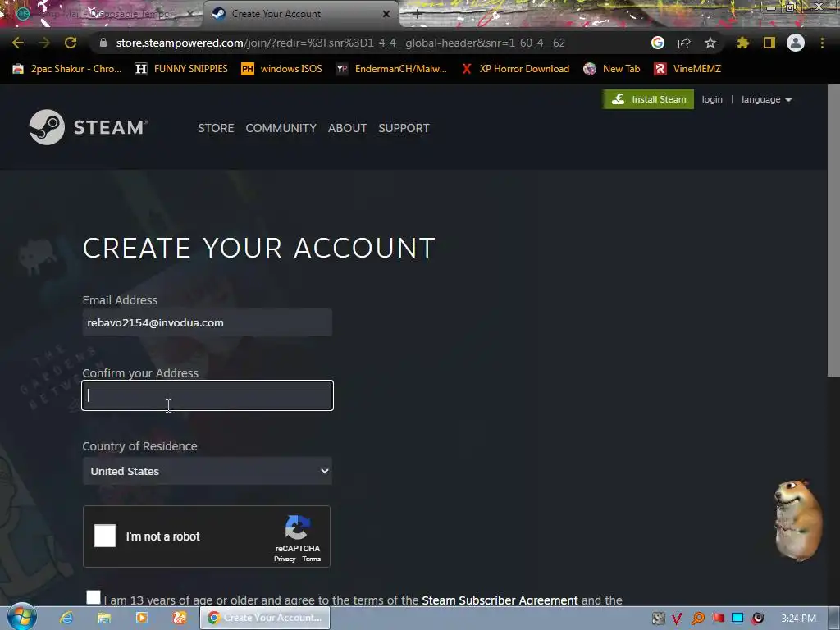Screen dimensions: 840x630
Task: Open Windows Start orb
Action: coord(21,617)
